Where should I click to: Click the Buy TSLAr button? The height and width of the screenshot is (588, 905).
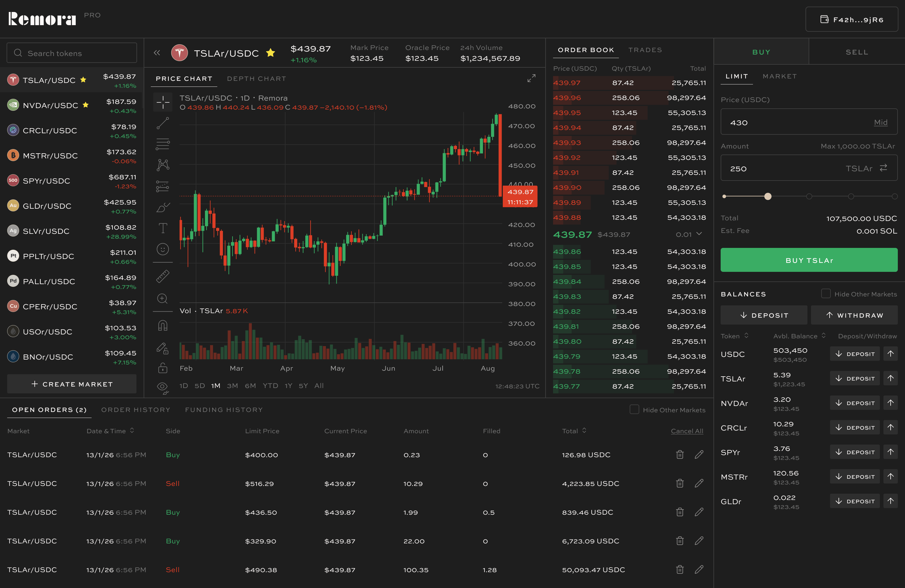pos(809,260)
